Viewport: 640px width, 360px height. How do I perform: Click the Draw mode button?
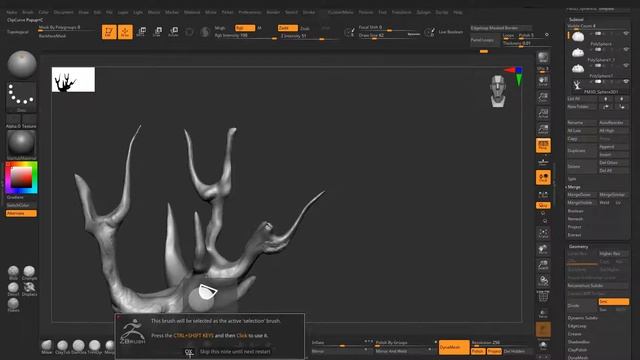pyautogui.click(x=125, y=32)
